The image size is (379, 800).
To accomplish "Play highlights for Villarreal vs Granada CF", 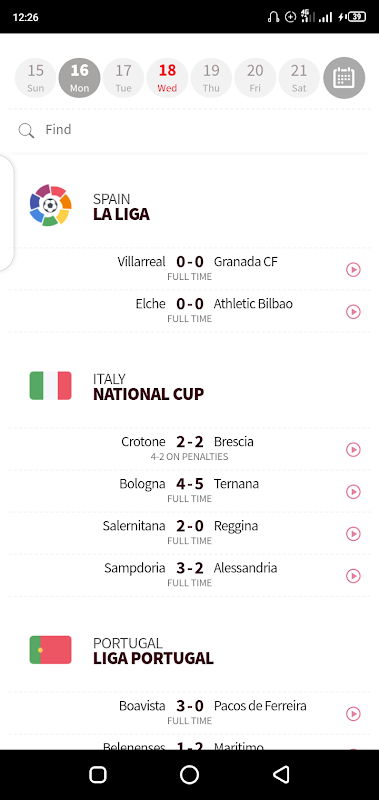I will [x=353, y=269].
